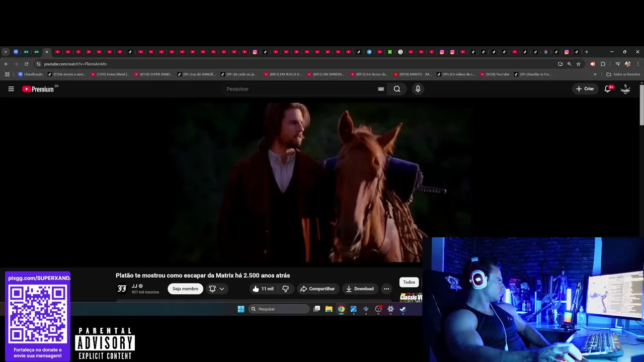Switch to the green Kick tab
Screen dimensions: 644x362
[390, 52]
